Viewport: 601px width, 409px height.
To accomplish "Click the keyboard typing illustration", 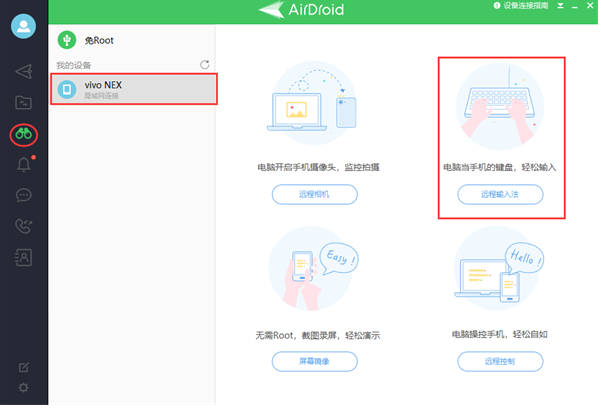I will (x=499, y=106).
